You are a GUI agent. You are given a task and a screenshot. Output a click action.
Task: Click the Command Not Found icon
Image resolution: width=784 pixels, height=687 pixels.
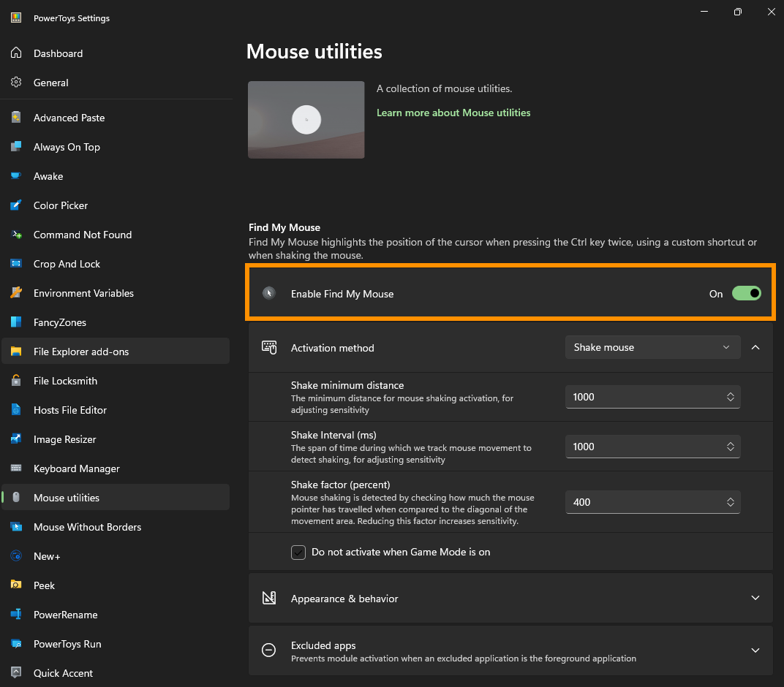point(16,234)
